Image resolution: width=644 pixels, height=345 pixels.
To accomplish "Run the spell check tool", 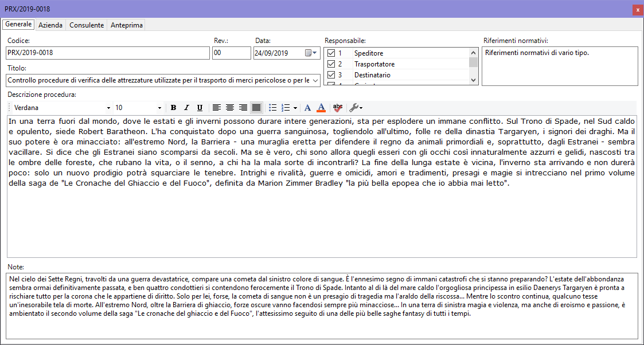I will click(338, 108).
